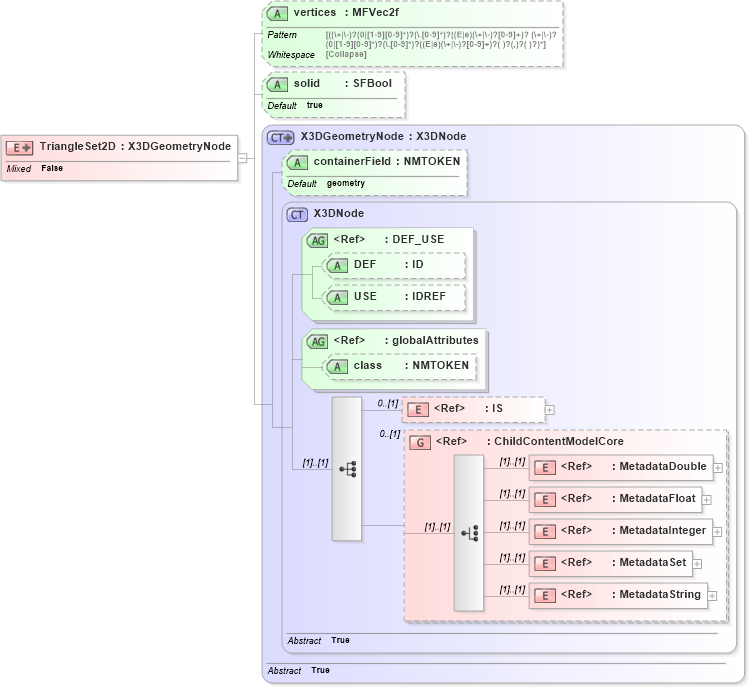
Task: Click the A icon beside USE
Action: (337, 297)
